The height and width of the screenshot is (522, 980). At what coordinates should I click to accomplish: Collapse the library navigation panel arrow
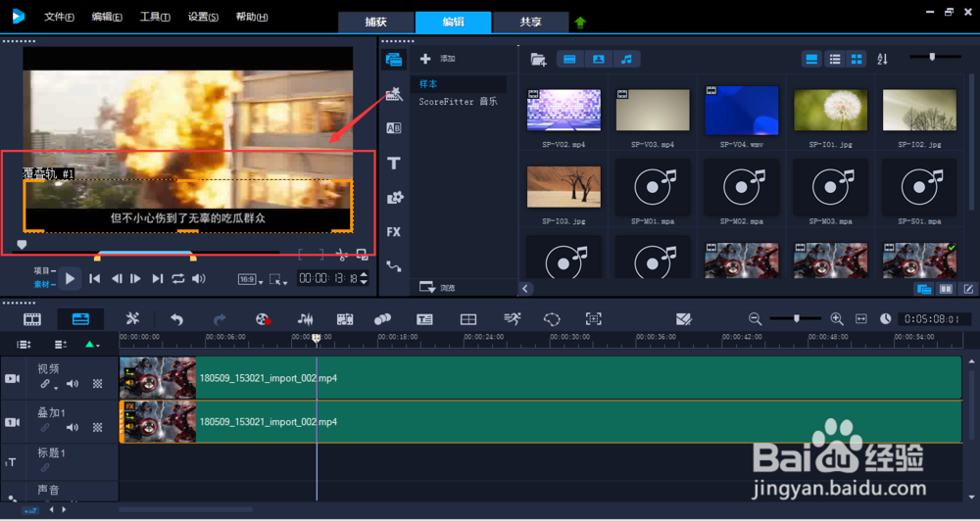(525, 289)
